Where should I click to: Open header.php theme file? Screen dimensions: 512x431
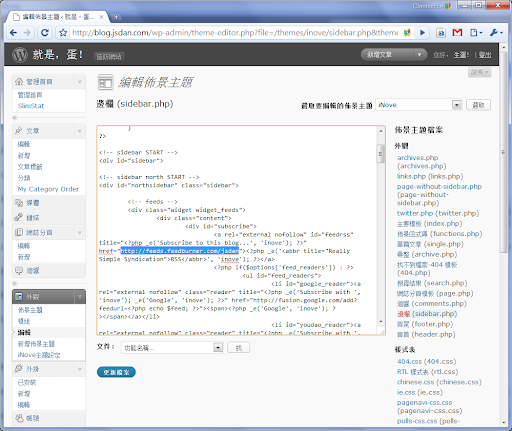[x=403, y=334]
